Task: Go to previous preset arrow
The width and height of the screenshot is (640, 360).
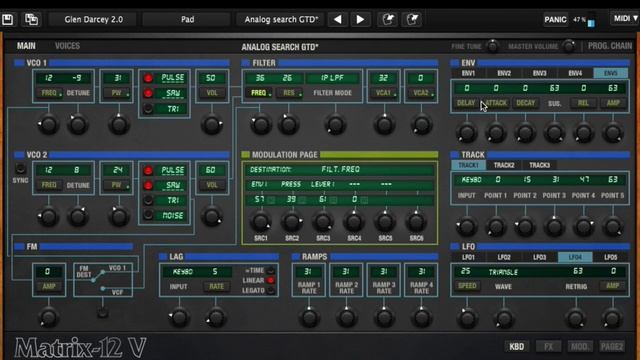Action: coord(338,19)
